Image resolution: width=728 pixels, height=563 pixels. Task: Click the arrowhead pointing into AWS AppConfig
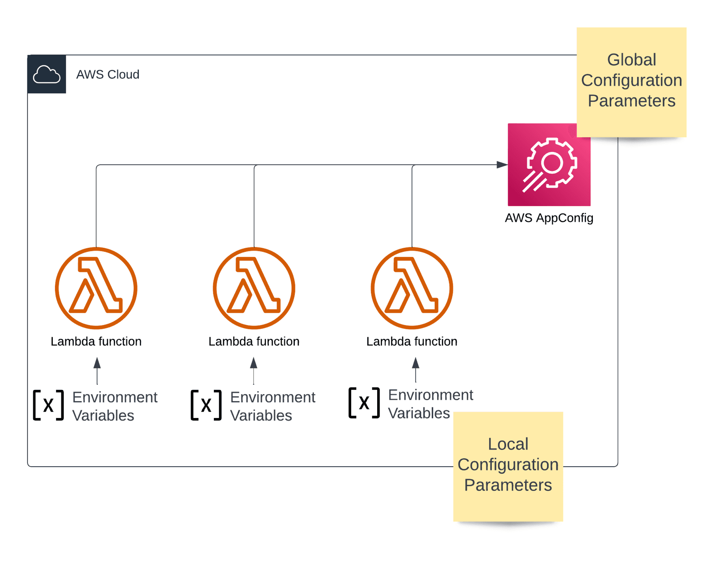pos(502,165)
